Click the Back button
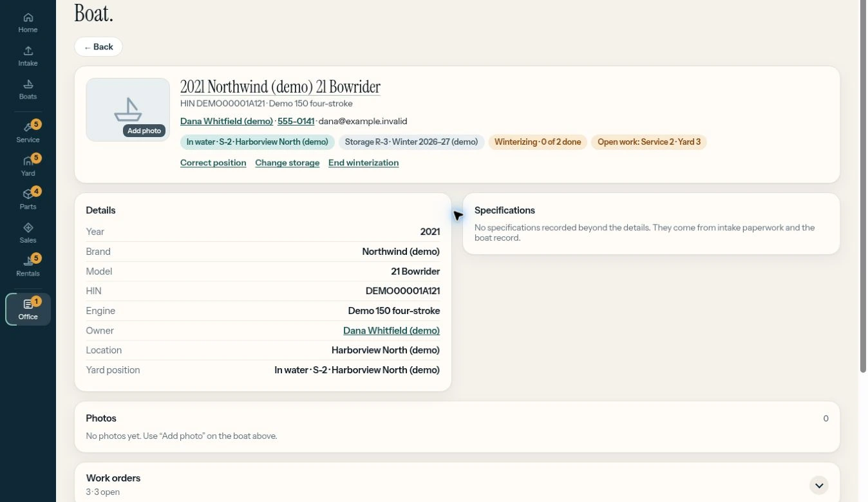Viewport: 868px width, 502px height. pyautogui.click(x=99, y=47)
